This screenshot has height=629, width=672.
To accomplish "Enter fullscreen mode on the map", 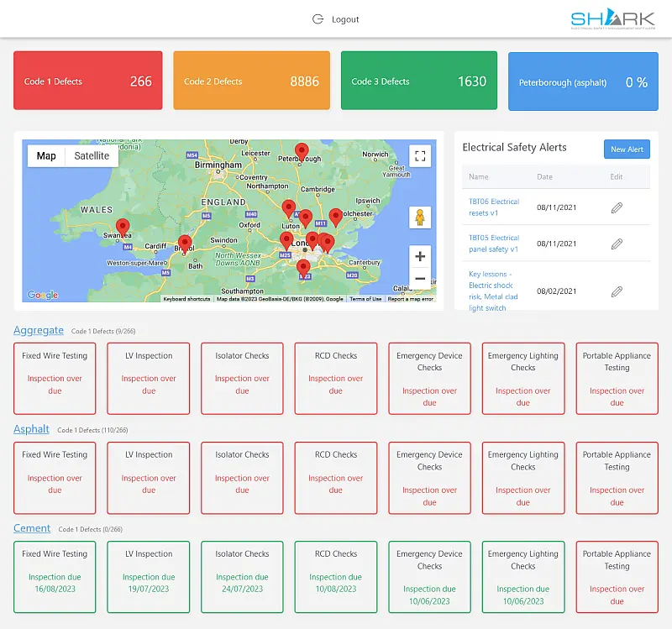I will 418,155.
